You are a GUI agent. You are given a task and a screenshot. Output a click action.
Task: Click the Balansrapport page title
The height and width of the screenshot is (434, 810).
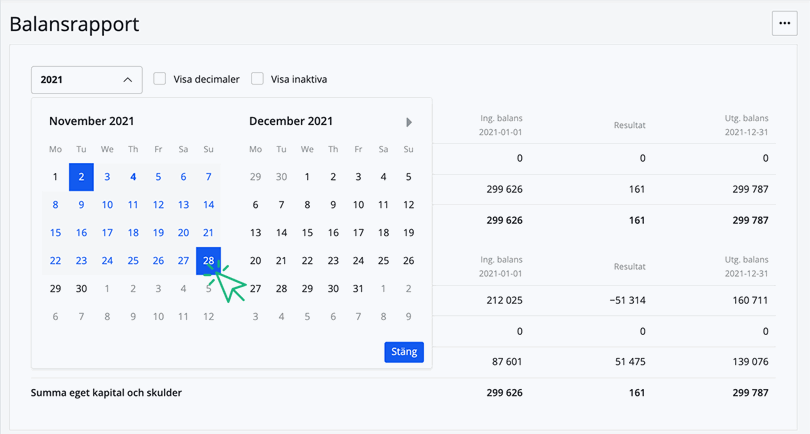[74, 24]
